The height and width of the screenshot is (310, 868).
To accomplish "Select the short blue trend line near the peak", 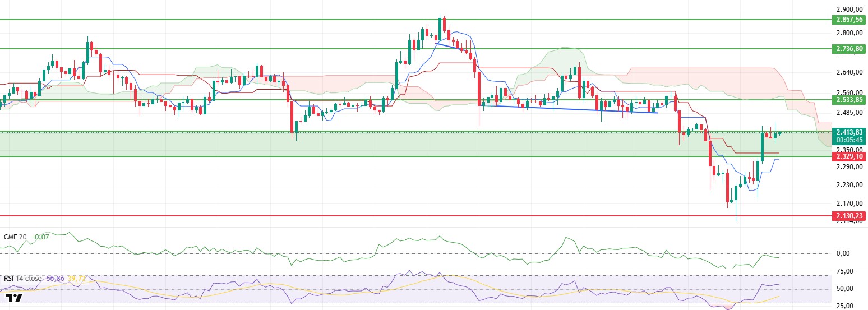I will pos(452,48).
